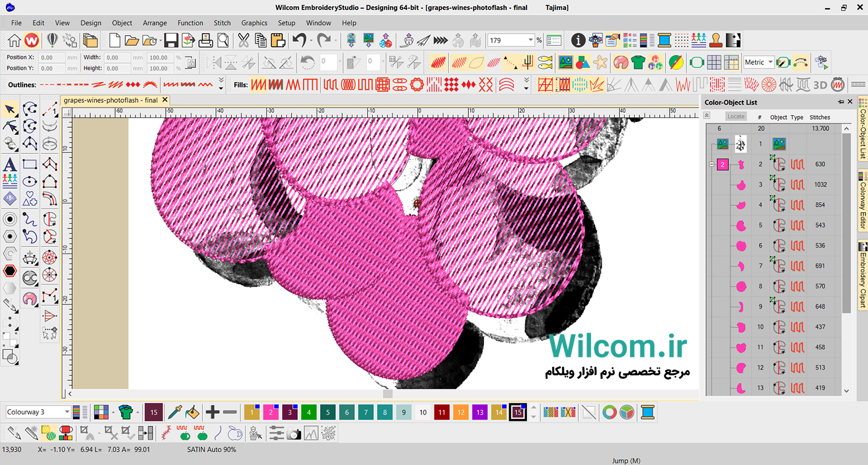The width and height of the screenshot is (868, 465).
Task: Pick a color with the eyedropper tool
Action: 174,412
